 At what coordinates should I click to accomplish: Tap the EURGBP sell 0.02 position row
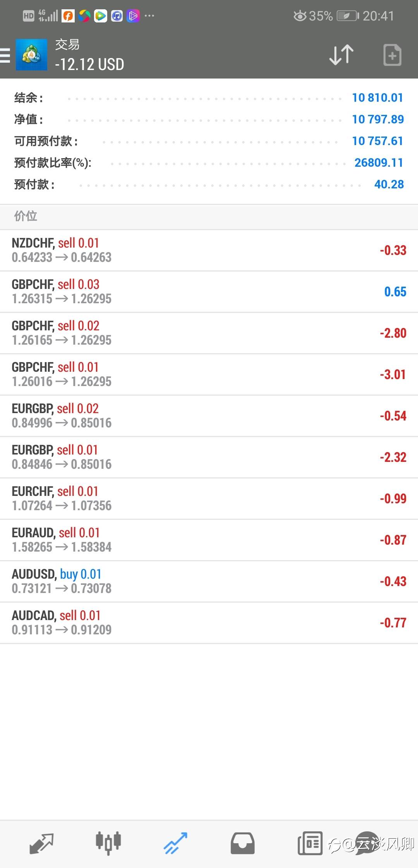209,416
